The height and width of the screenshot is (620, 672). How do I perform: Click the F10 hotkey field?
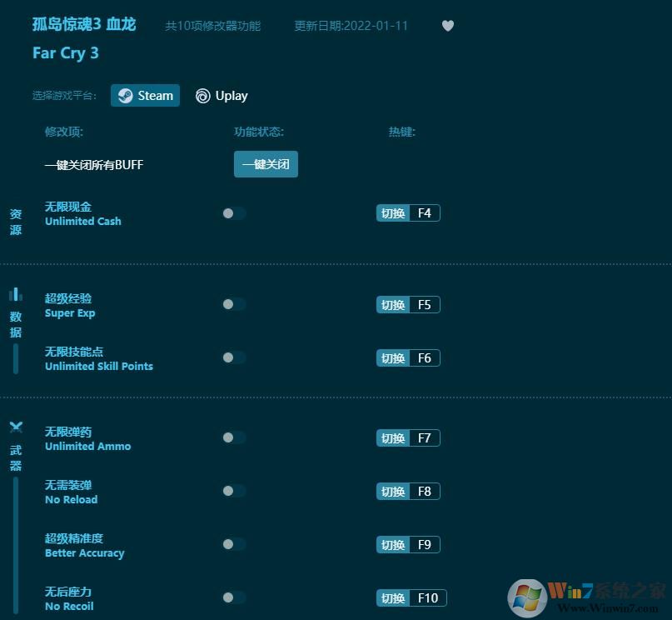coord(428,598)
